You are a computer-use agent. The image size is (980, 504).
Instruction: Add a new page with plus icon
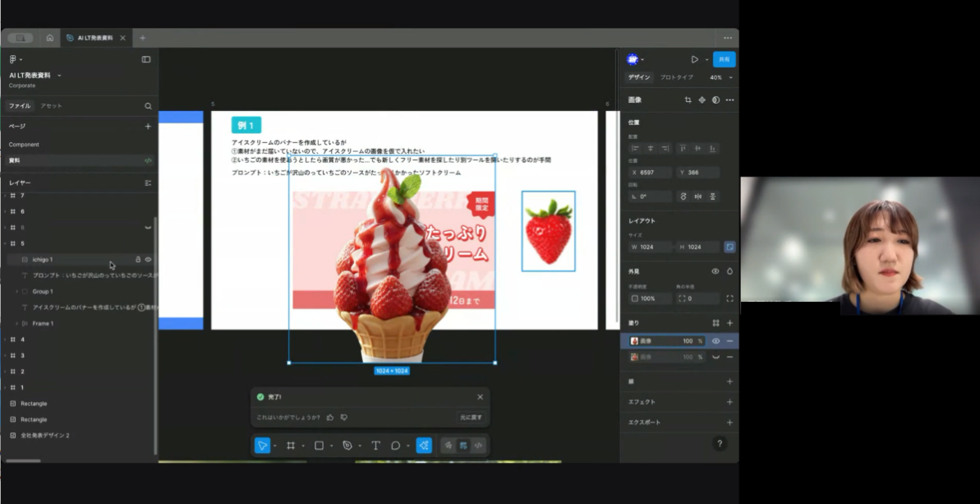click(148, 127)
